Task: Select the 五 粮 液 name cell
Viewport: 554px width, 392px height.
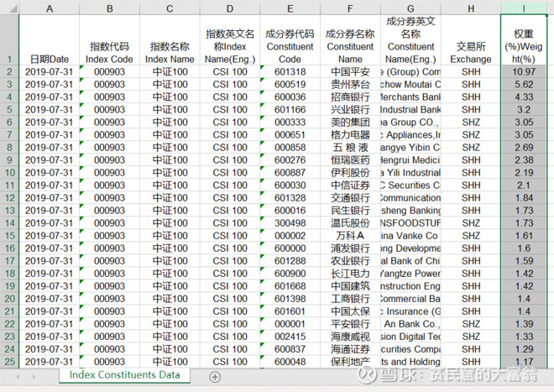Action: point(350,148)
